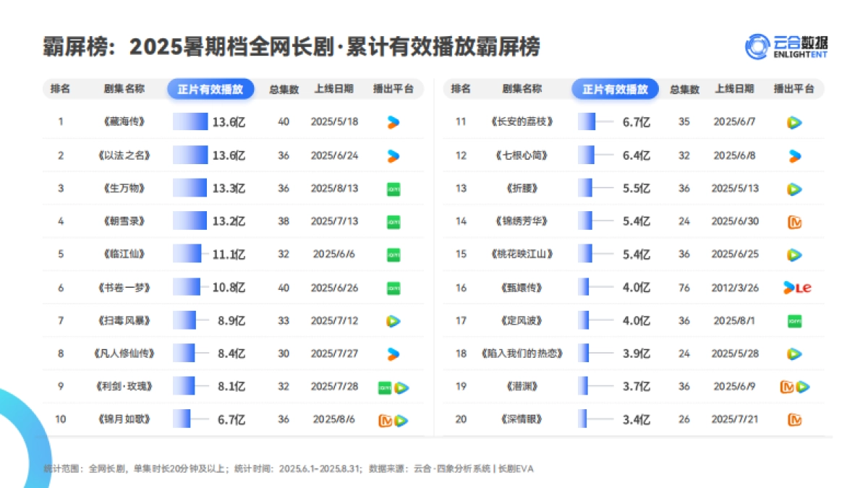Viewport: 868px width, 488px height.
Task: Click the 总集数 column header
Action: tap(284, 89)
